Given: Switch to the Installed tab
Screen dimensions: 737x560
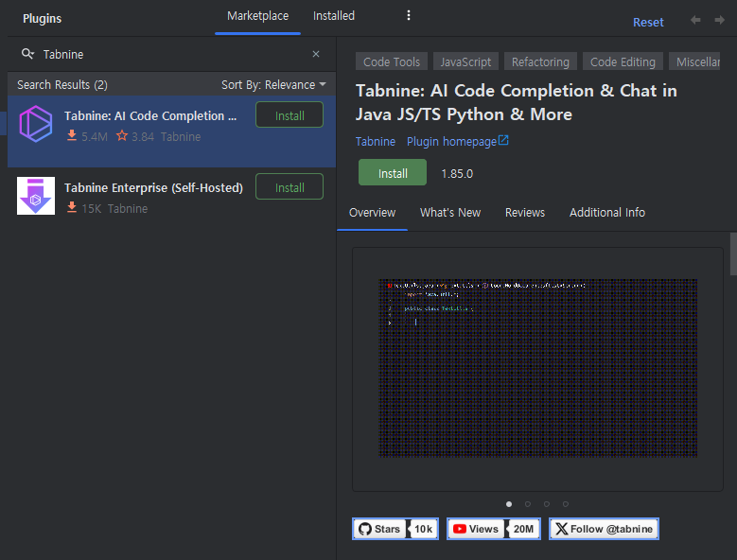Looking at the screenshot, I should coord(334,16).
